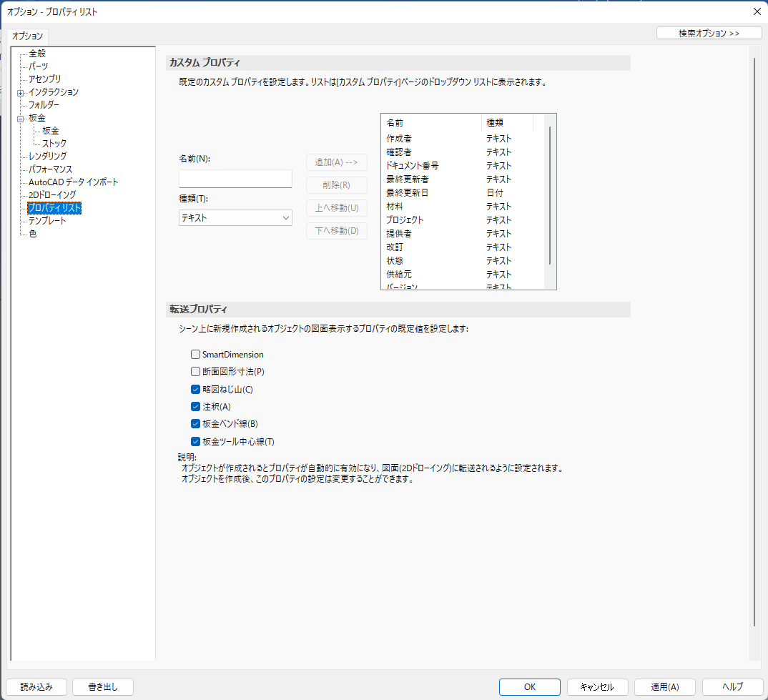The width and height of the screenshot is (768, 700).
Task: Click the 読み込み import button
Action: [x=36, y=686]
